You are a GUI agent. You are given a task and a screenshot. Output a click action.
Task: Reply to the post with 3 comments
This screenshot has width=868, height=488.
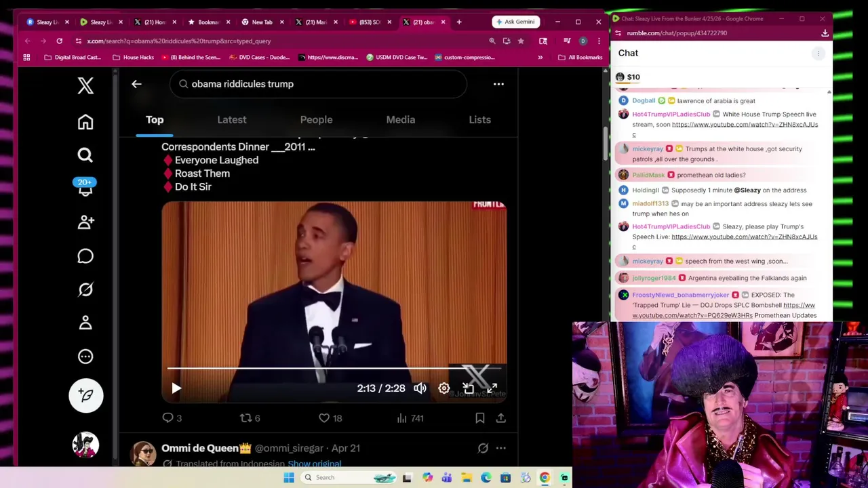172,418
